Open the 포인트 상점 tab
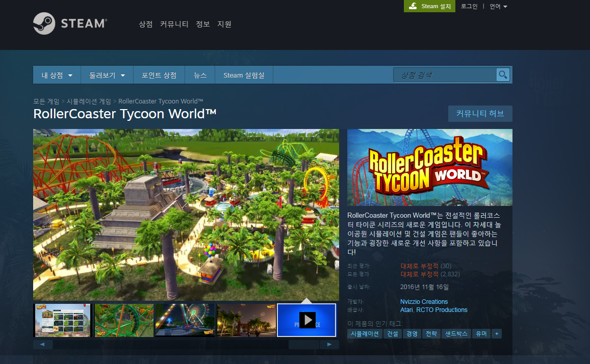This screenshot has height=364, width=590. 159,75
